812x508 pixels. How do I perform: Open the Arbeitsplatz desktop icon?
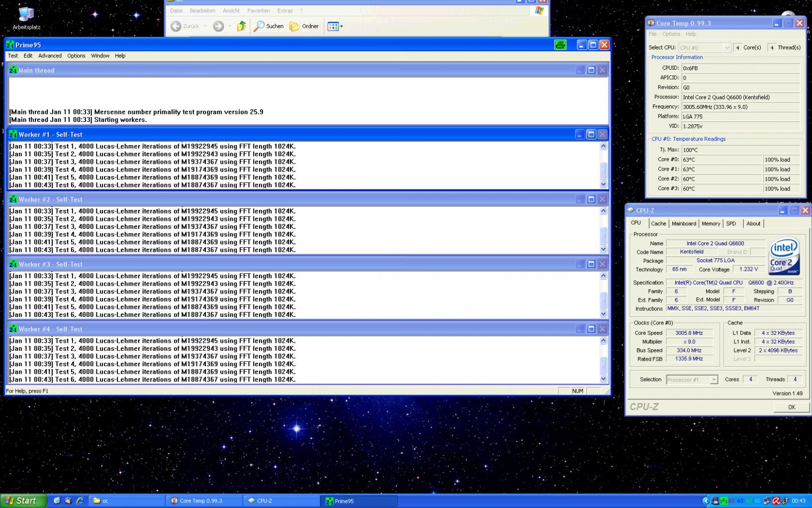pos(26,18)
